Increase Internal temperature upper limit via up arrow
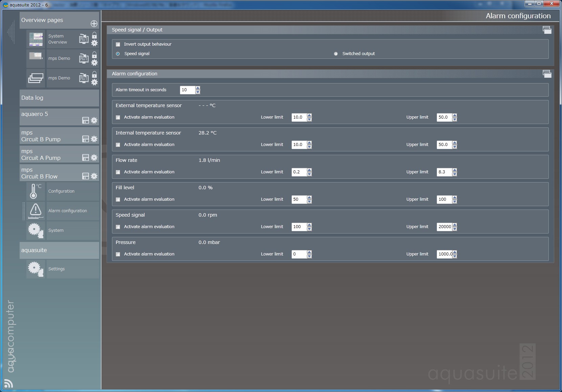The image size is (562, 392). (455, 143)
